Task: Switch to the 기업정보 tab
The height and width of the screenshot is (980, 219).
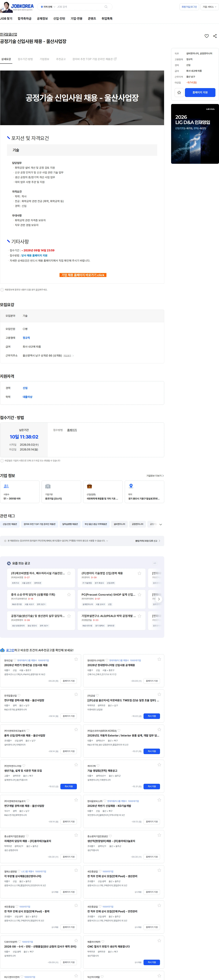Action: (44, 59)
